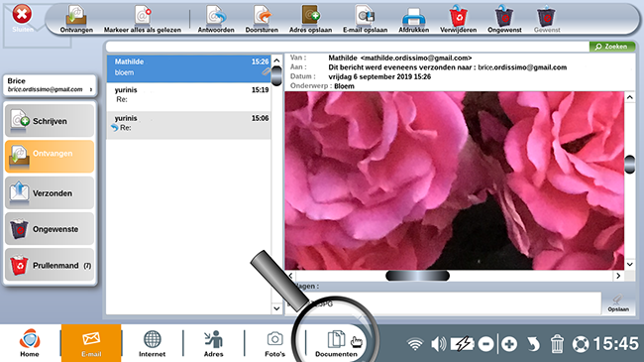Open the yurinis email from 15:19
Image resolution: width=644 pixels, height=362 pixels.
pos(188,97)
